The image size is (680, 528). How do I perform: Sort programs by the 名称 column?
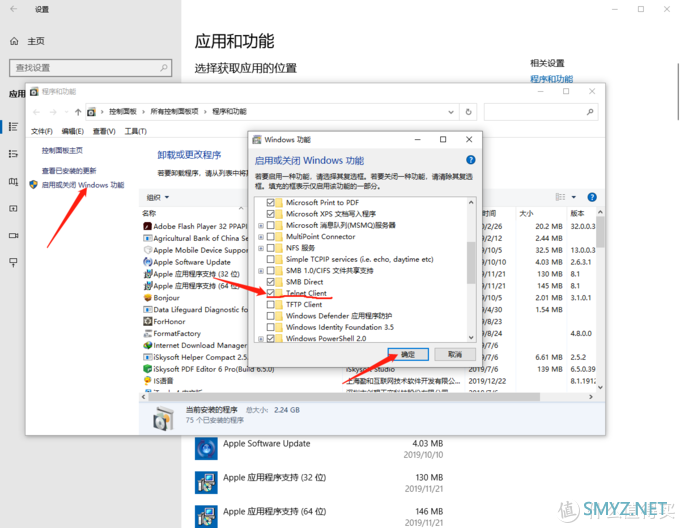click(x=149, y=213)
